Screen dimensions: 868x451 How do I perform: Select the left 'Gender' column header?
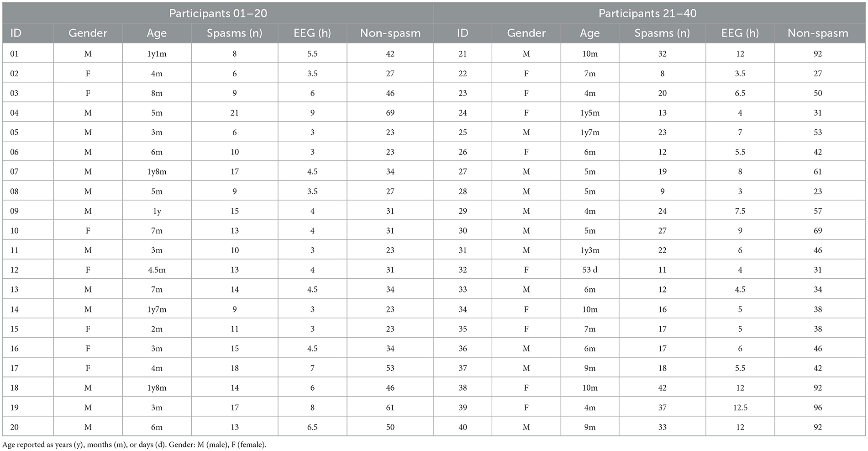click(x=88, y=33)
